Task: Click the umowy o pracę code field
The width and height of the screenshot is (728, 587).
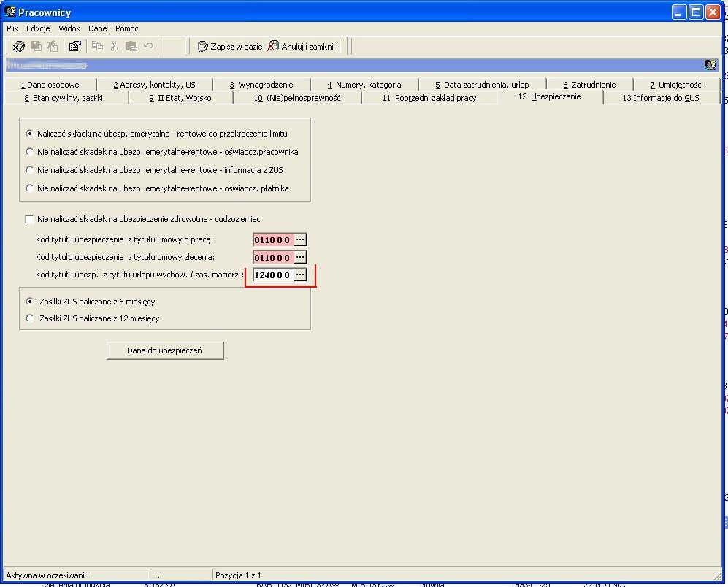Action: 274,239
